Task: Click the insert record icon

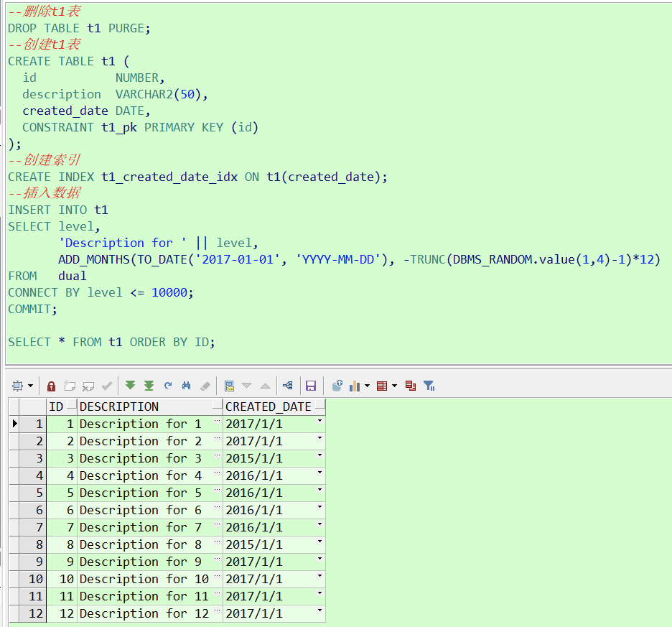Action: pos(70,386)
